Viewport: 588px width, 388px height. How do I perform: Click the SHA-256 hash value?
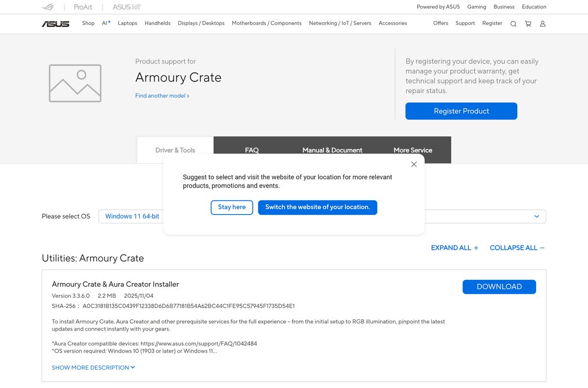point(189,306)
